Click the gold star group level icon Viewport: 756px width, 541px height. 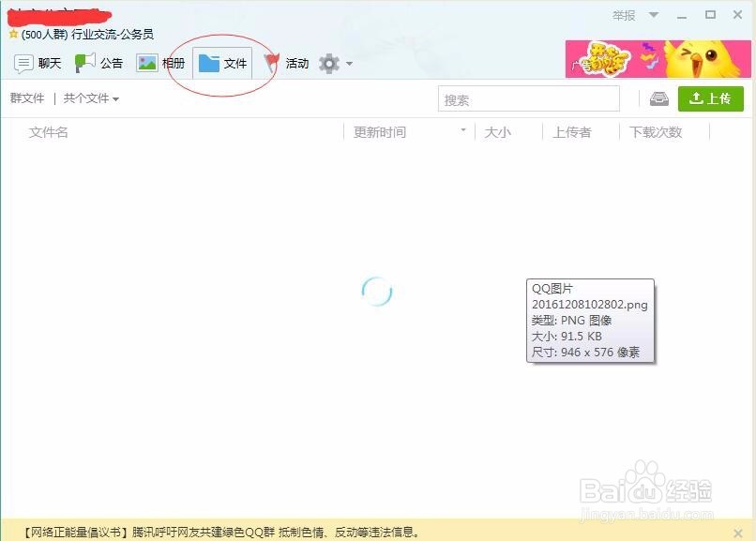[13, 35]
